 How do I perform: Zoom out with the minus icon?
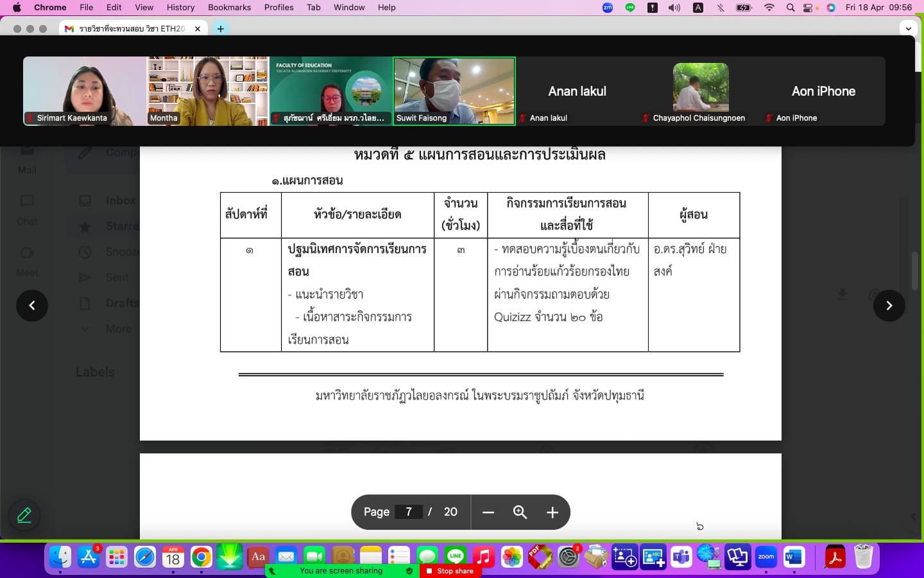tap(488, 512)
